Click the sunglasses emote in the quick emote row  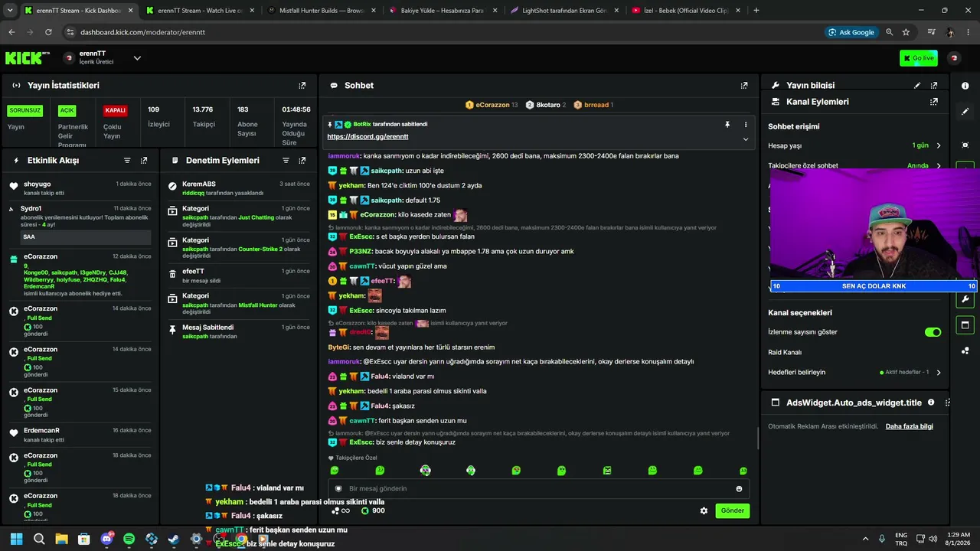425,471
